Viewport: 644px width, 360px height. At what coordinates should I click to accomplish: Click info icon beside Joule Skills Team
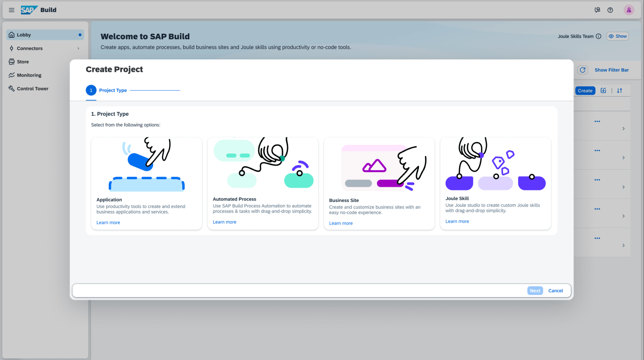tap(599, 36)
